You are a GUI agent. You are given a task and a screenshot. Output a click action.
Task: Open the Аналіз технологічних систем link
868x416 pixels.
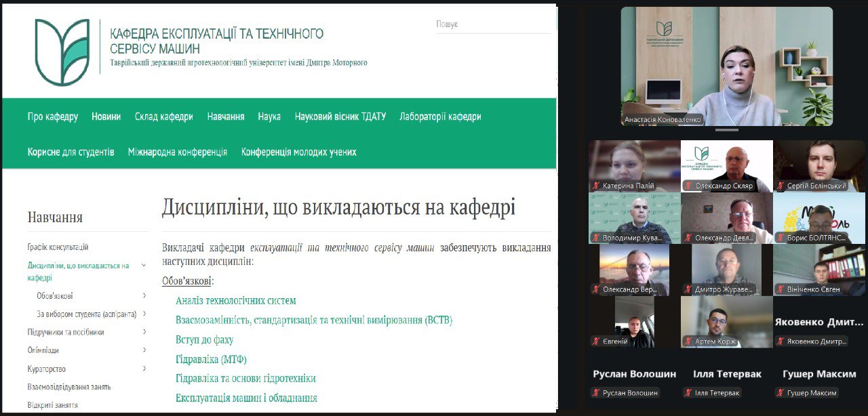(236, 300)
